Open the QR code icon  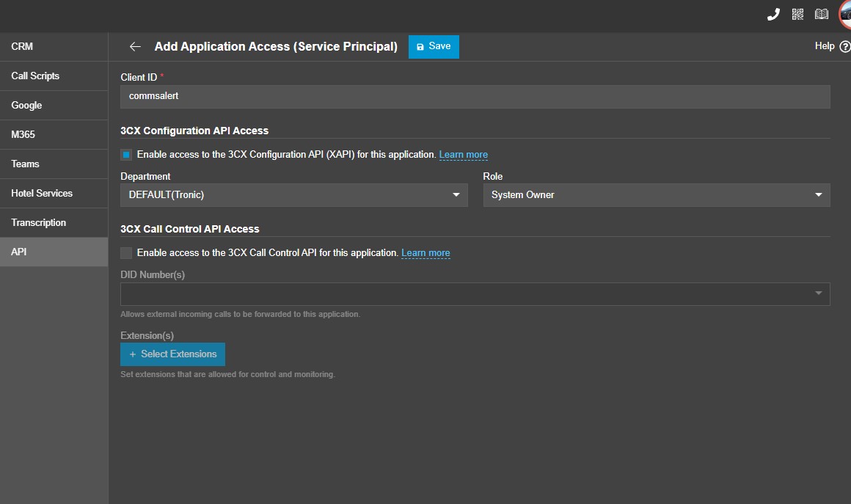[797, 14]
